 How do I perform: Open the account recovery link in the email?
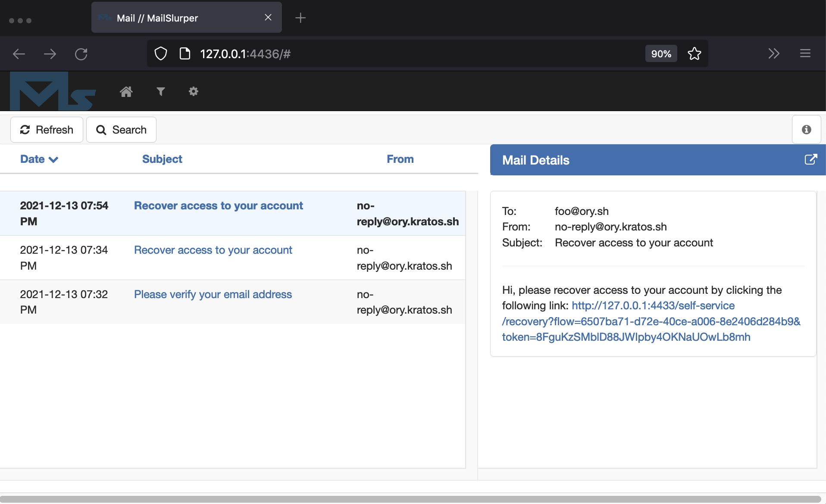(x=651, y=321)
